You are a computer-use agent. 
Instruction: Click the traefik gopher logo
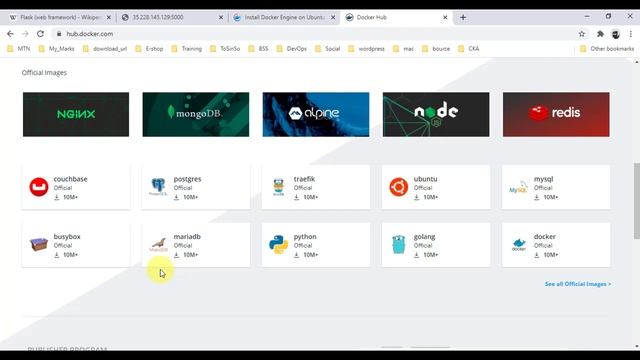[278, 187]
